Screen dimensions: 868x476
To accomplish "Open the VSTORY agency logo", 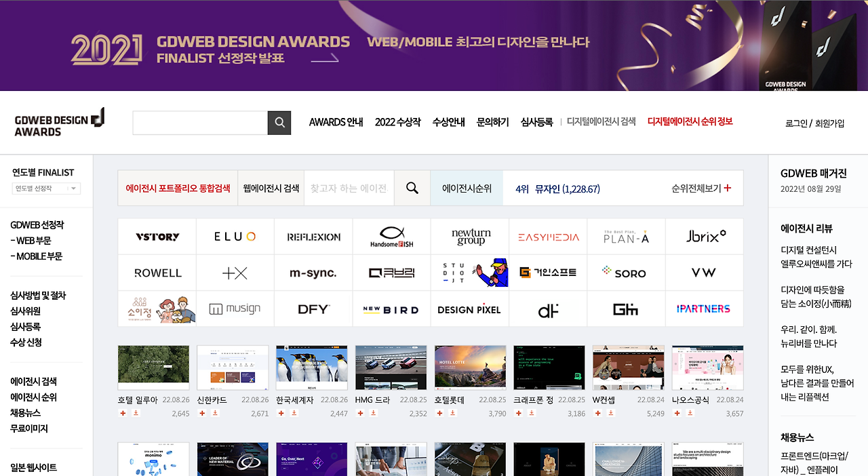I will click(157, 237).
